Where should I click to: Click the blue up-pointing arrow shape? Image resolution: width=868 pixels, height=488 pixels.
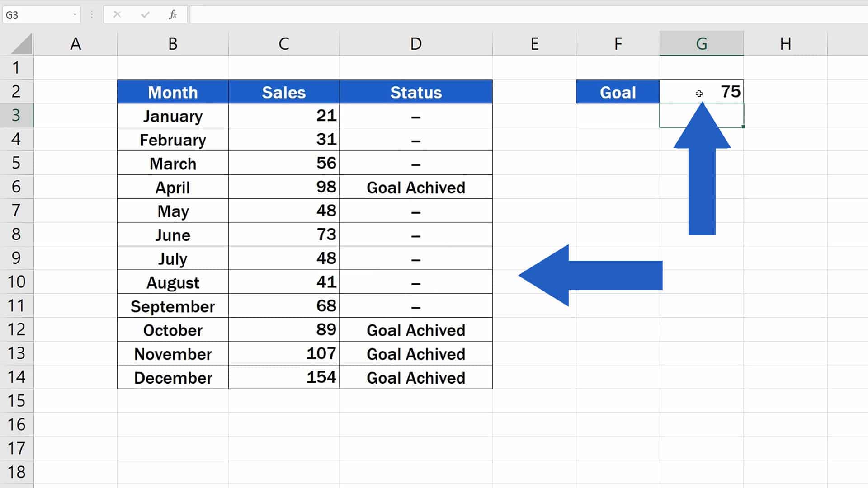point(702,181)
